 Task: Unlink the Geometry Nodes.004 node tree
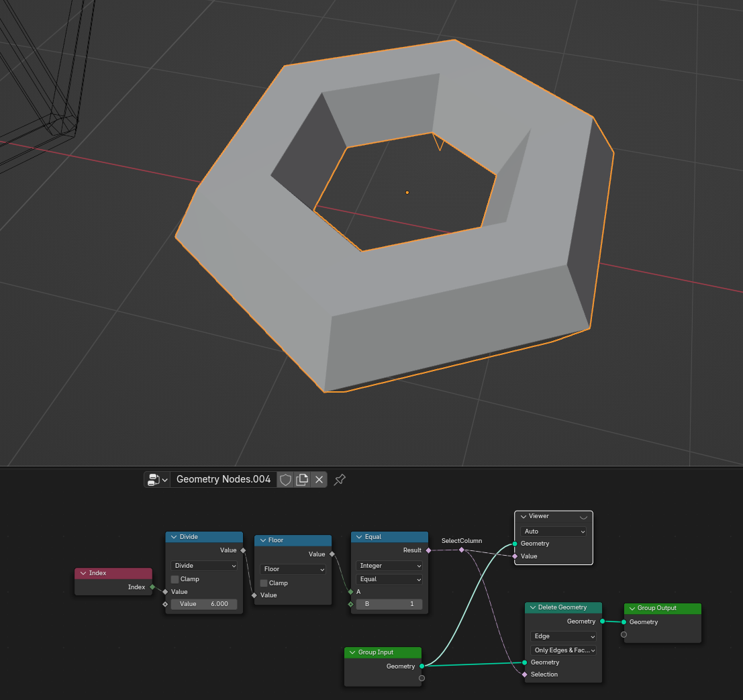[x=319, y=480]
